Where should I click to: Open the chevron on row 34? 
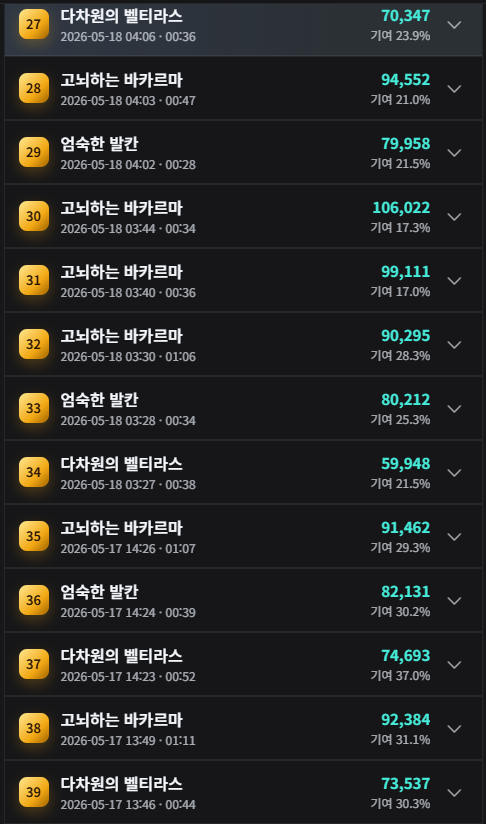tap(454, 472)
